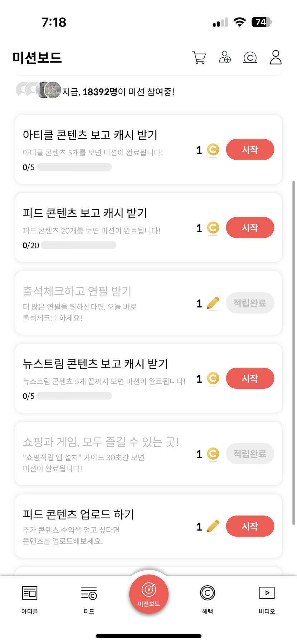This screenshot has width=297, height=644.
Task: Open the shopping cart icon
Action: point(199,57)
